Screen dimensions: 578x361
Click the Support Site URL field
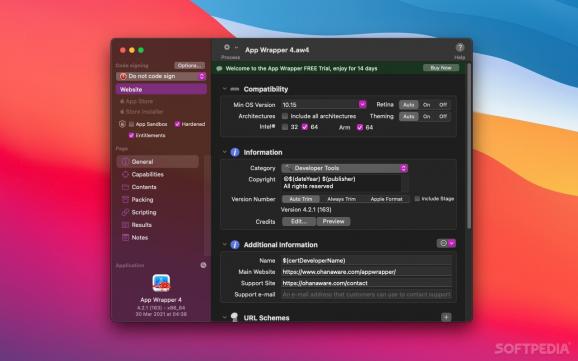(x=367, y=283)
